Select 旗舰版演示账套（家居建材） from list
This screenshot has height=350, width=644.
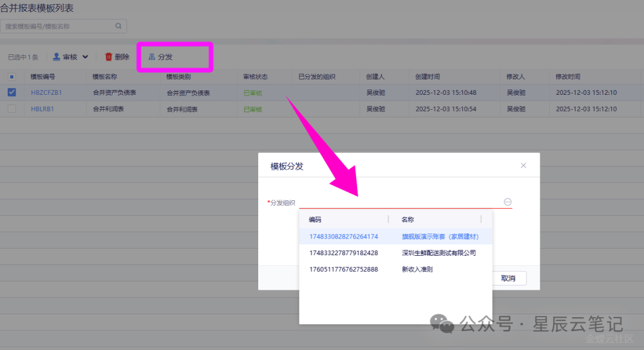tap(440, 237)
